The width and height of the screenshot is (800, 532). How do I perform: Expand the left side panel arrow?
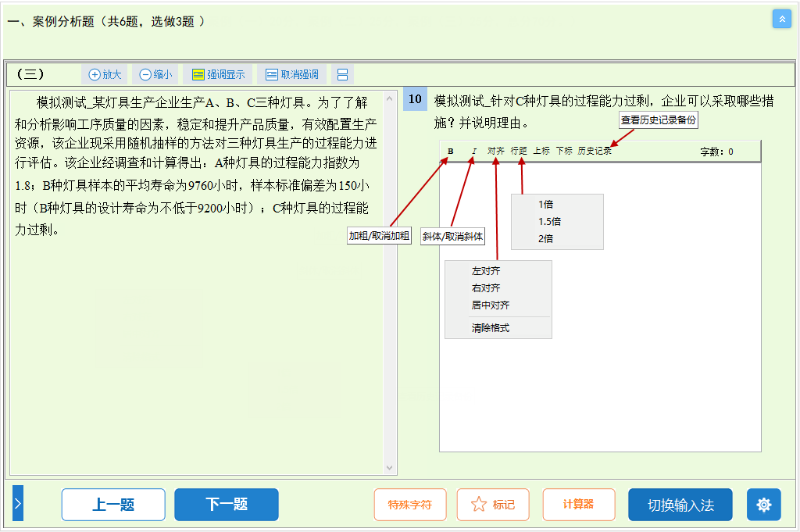tap(18, 503)
